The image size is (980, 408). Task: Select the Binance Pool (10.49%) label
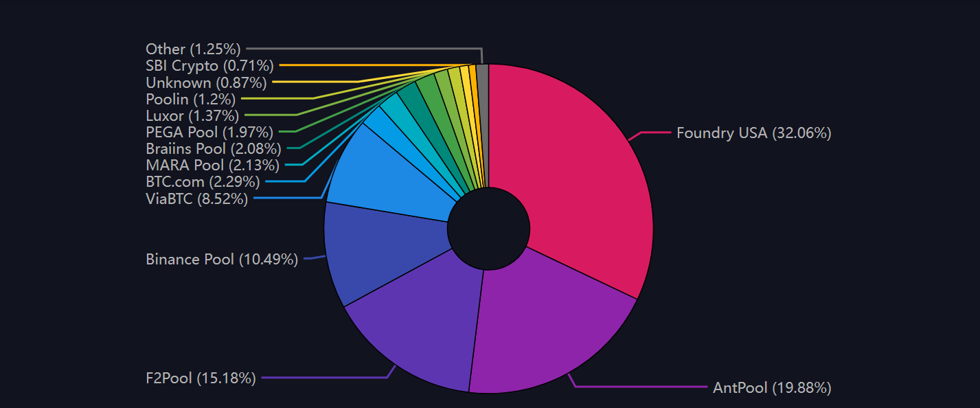[x=222, y=260]
